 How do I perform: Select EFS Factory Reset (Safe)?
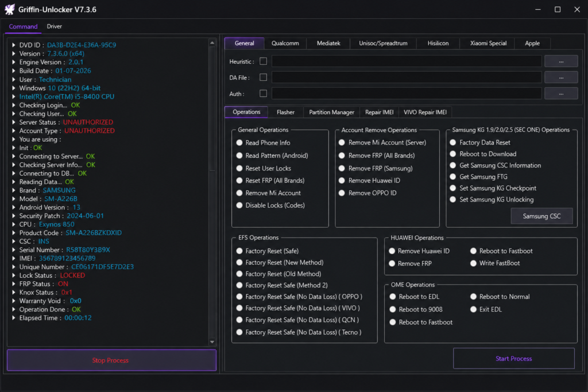click(x=239, y=251)
